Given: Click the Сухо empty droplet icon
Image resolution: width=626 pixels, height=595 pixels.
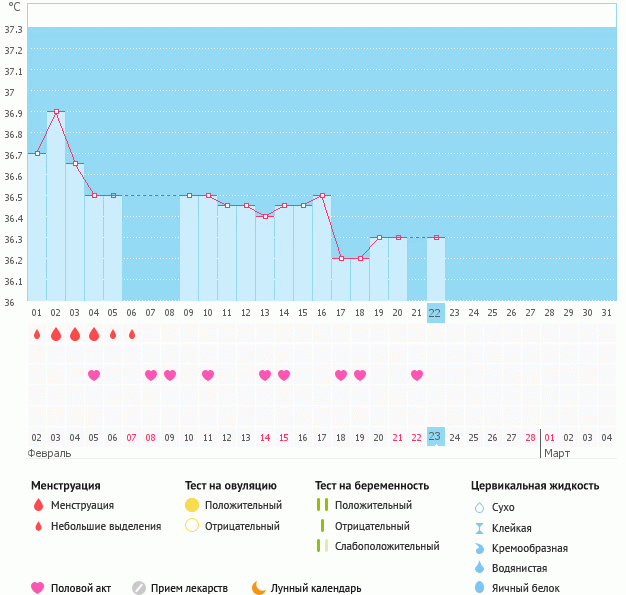Looking at the screenshot, I should (479, 508).
